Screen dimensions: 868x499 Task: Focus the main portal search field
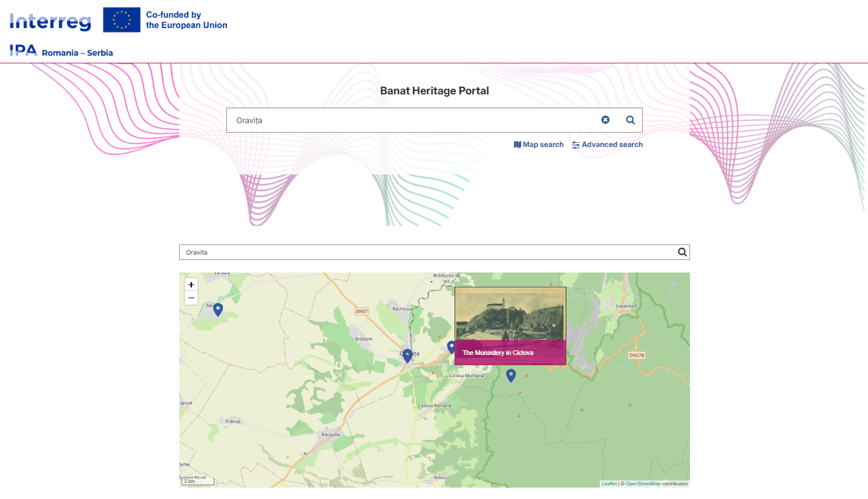412,120
